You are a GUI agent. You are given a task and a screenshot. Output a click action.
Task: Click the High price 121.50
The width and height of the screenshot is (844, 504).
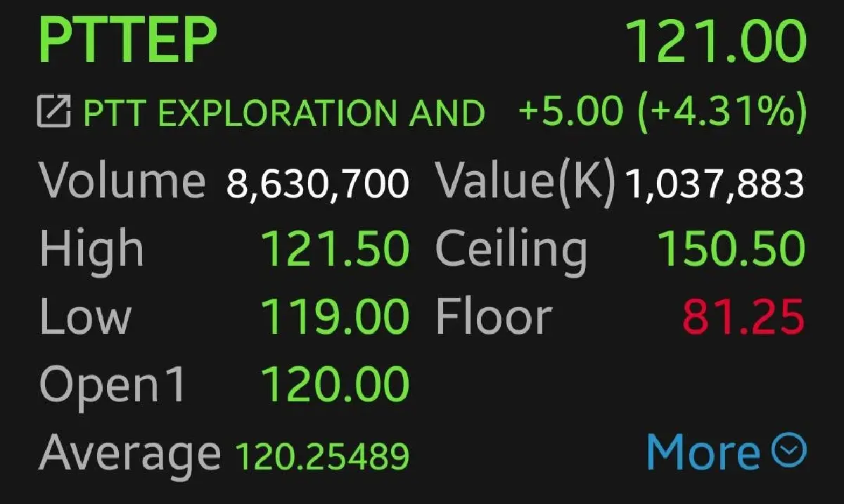click(335, 247)
